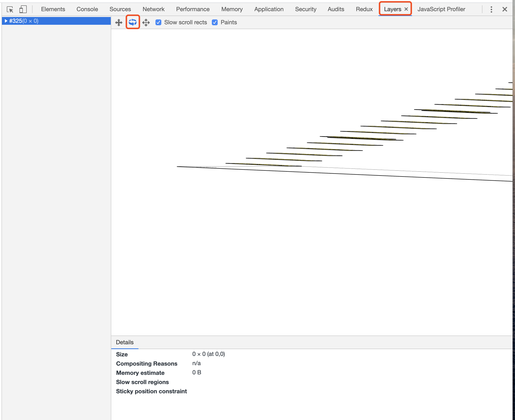Close the DevTools panel
This screenshot has height=420, width=515.
pos(505,9)
